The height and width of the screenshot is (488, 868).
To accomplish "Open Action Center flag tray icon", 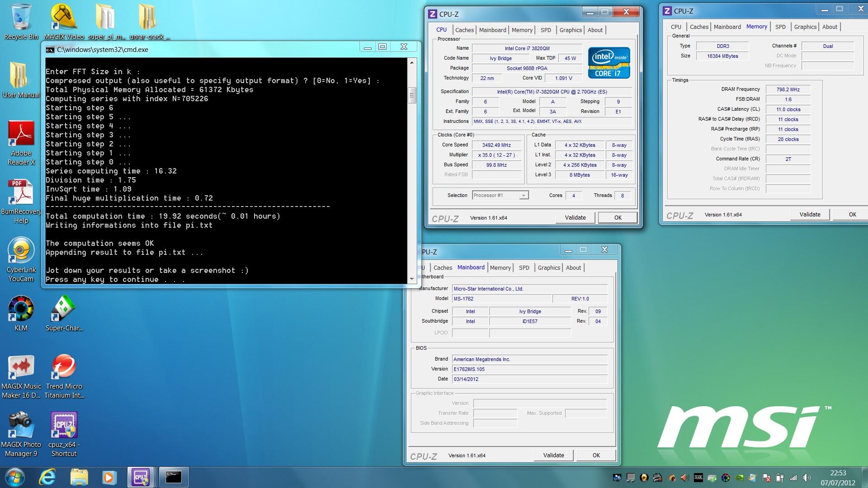I will tap(766, 478).
